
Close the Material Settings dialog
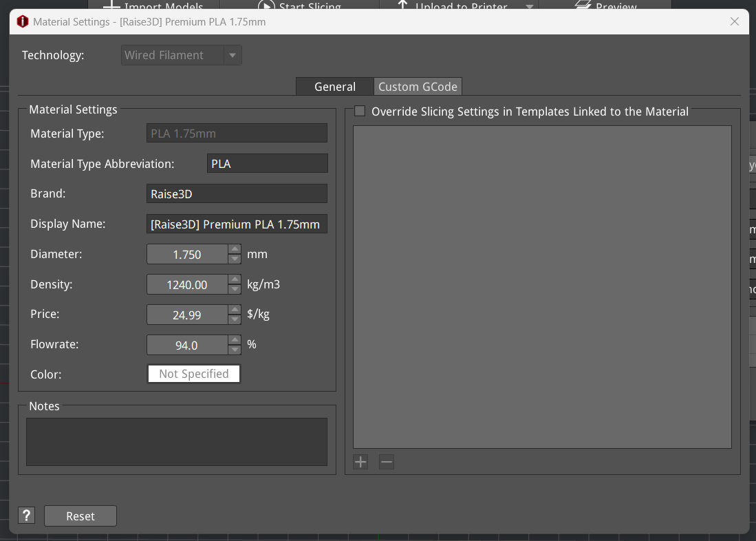tap(734, 22)
